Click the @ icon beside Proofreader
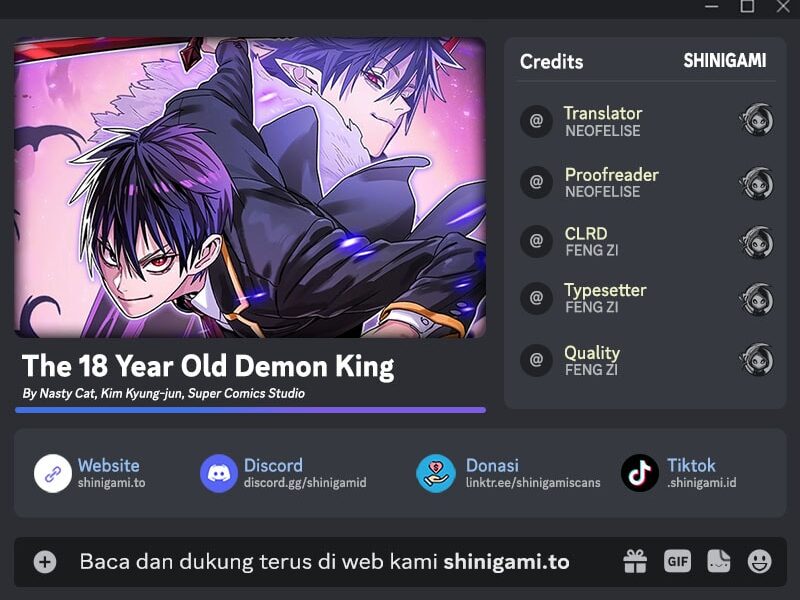 coord(536,182)
